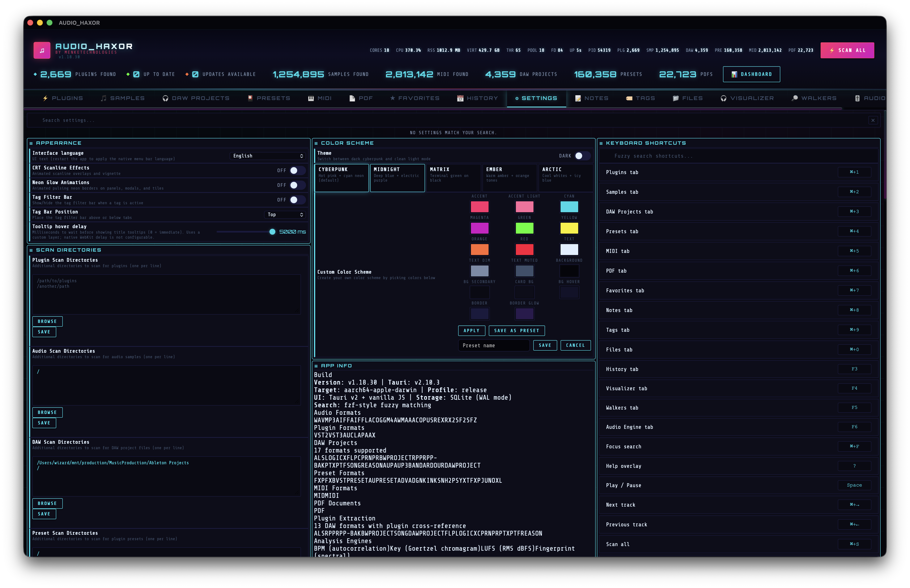Open the Files tab
The image size is (910, 588).
688,98
